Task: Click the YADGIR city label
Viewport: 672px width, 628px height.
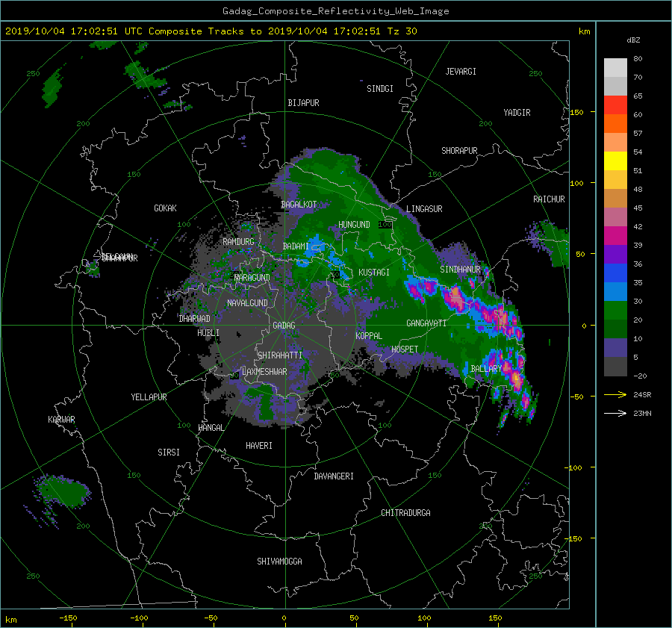Action: pyautogui.click(x=517, y=113)
